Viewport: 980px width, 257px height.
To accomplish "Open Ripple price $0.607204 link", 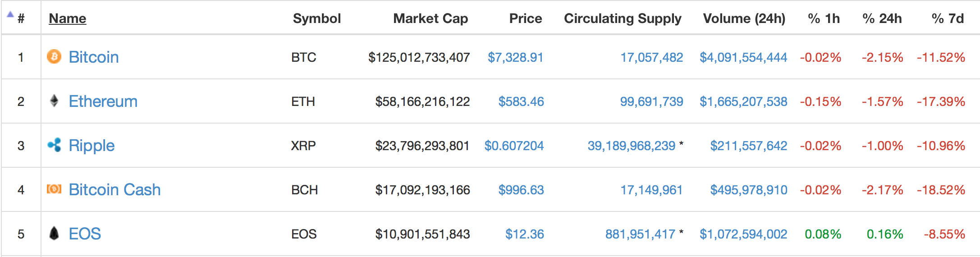I will click(x=514, y=146).
